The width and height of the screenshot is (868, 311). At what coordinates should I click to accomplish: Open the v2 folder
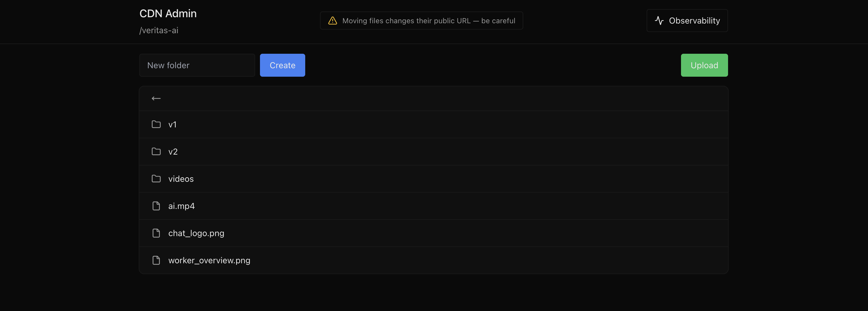pos(173,152)
